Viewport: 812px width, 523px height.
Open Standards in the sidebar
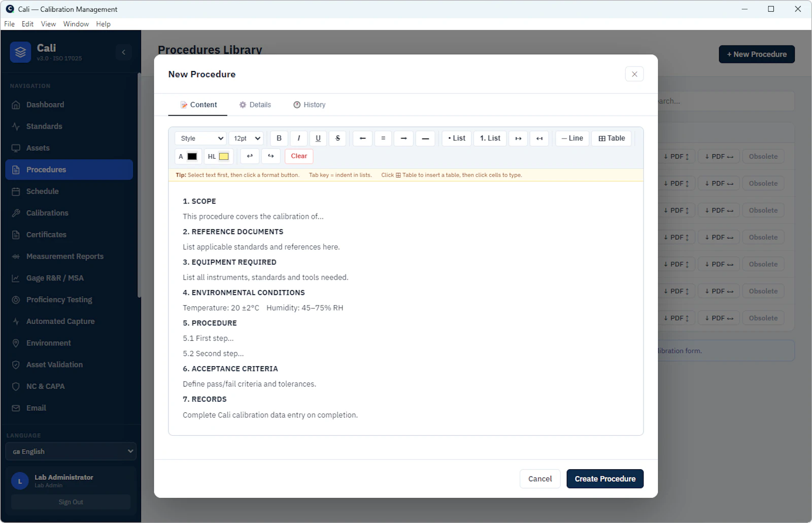[x=69, y=126]
